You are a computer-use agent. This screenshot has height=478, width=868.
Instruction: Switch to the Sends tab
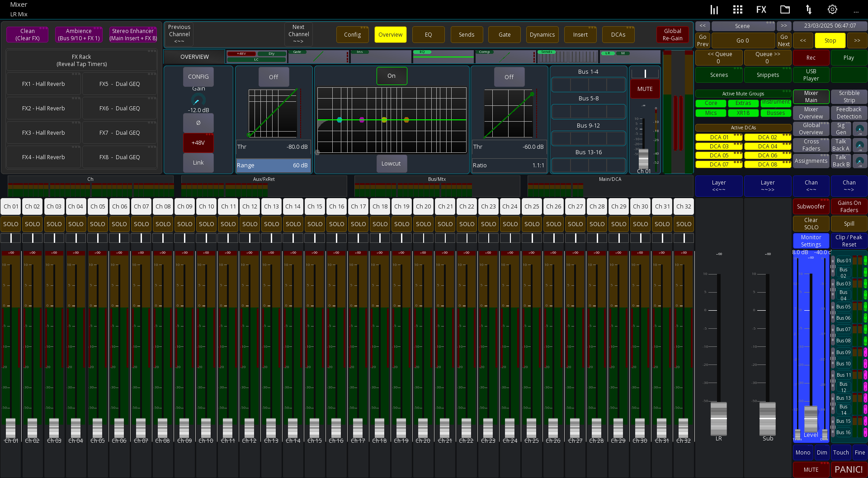click(x=467, y=35)
